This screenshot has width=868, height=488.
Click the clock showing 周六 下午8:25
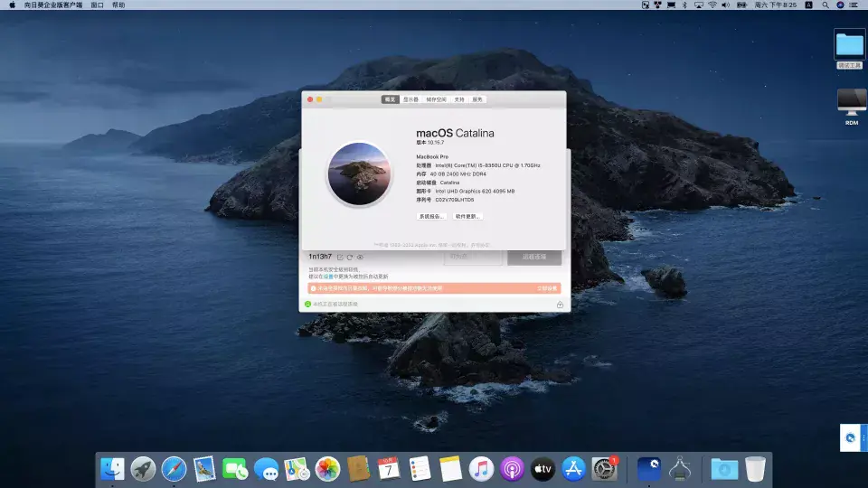pyautogui.click(x=776, y=5)
